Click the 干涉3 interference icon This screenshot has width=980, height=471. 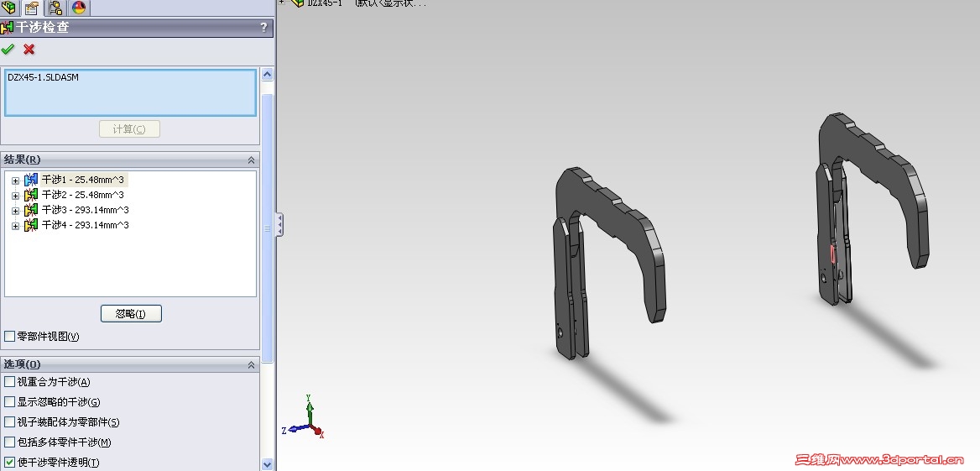tap(30, 210)
